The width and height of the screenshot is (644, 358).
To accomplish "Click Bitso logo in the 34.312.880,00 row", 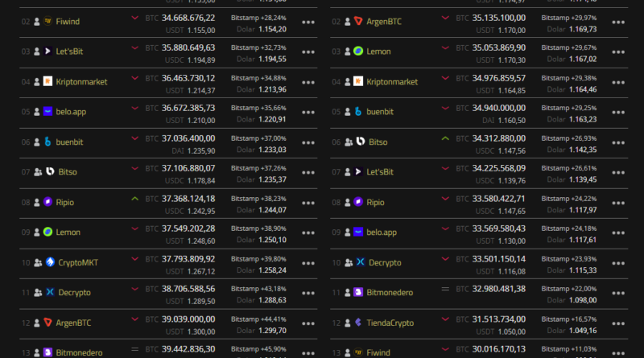I will pyautogui.click(x=360, y=142).
